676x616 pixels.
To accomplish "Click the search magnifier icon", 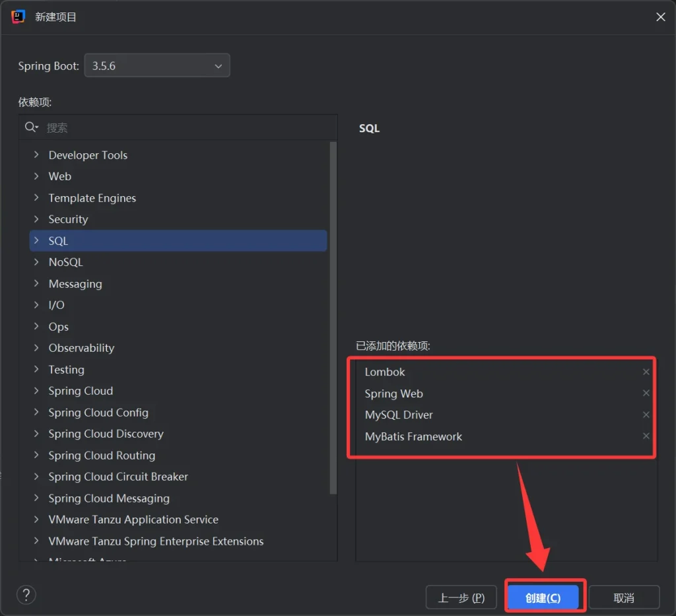I will pyautogui.click(x=30, y=127).
